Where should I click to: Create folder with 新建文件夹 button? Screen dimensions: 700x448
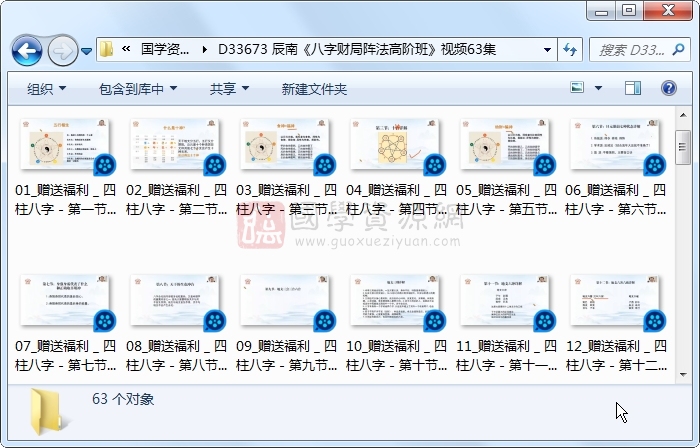(314, 89)
